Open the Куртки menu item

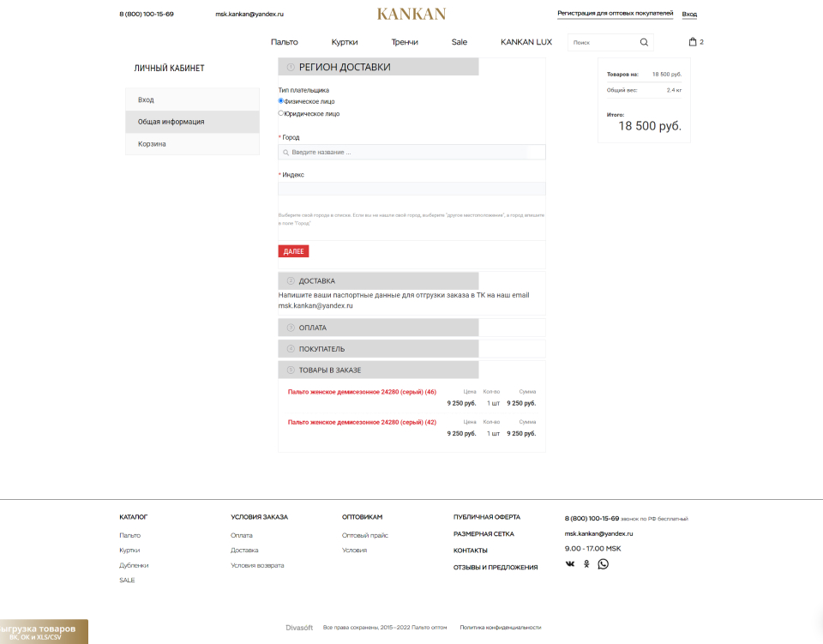pos(345,42)
